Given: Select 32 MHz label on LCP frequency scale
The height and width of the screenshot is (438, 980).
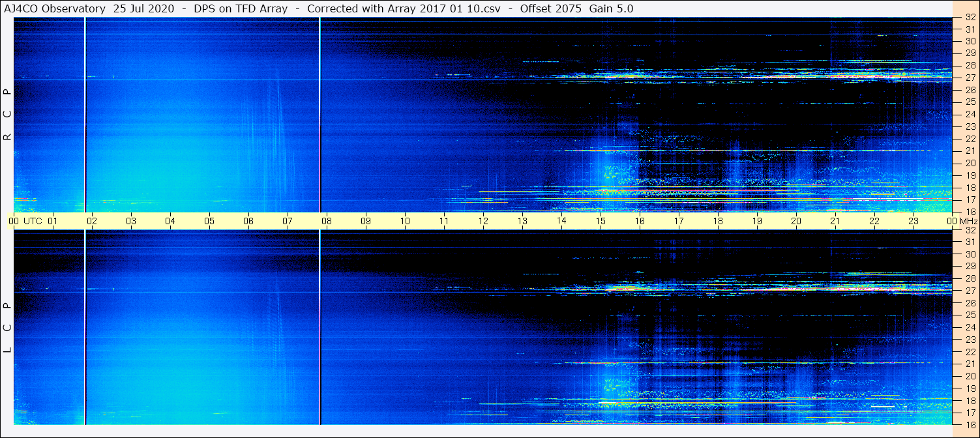Looking at the screenshot, I should pos(970,230).
